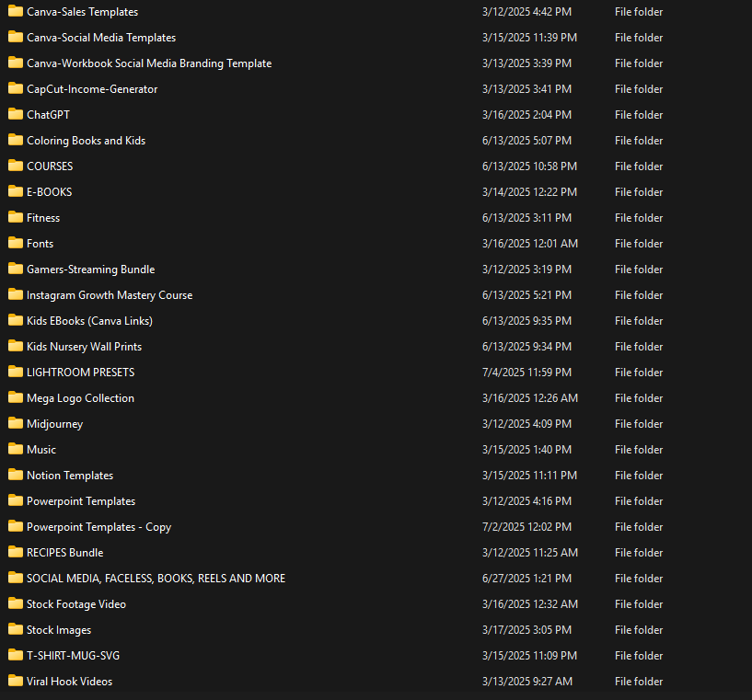Select Canva-Workbook Social Media Branding Template name
The height and width of the screenshot is (700, 752).
[x=149, y=63]
